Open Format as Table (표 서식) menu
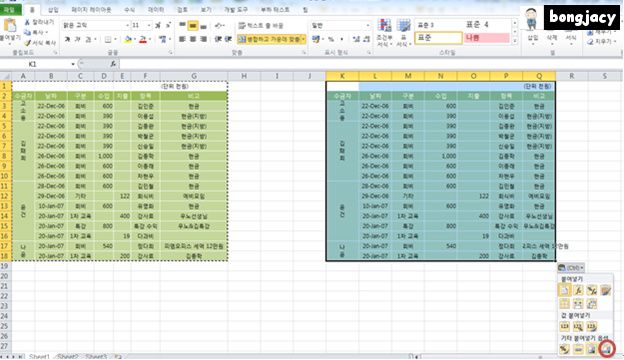624x360 pixels. 403,33
